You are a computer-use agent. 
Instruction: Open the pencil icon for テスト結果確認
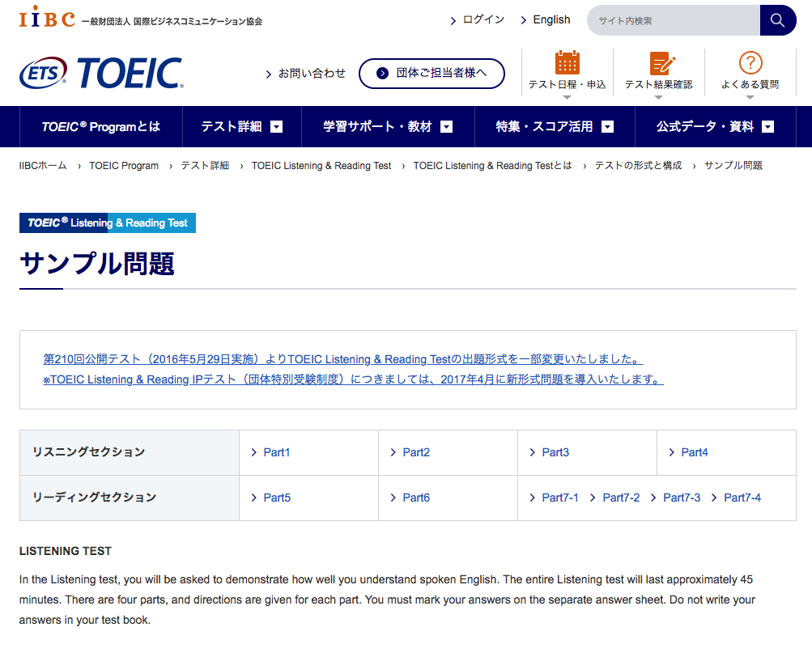pos(662,63)
